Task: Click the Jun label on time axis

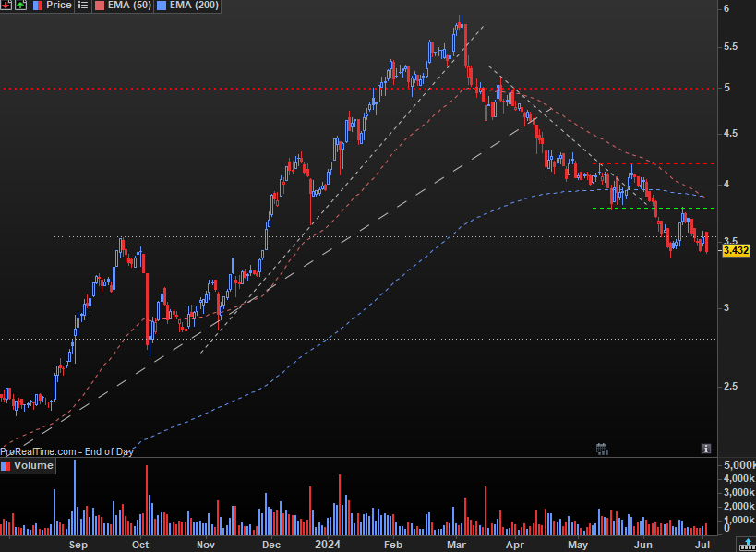Action: [x=643, y=545]
